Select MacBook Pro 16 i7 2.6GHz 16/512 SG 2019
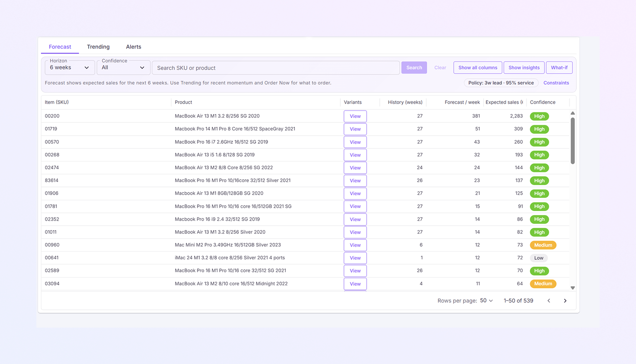 tap(221, 142)
